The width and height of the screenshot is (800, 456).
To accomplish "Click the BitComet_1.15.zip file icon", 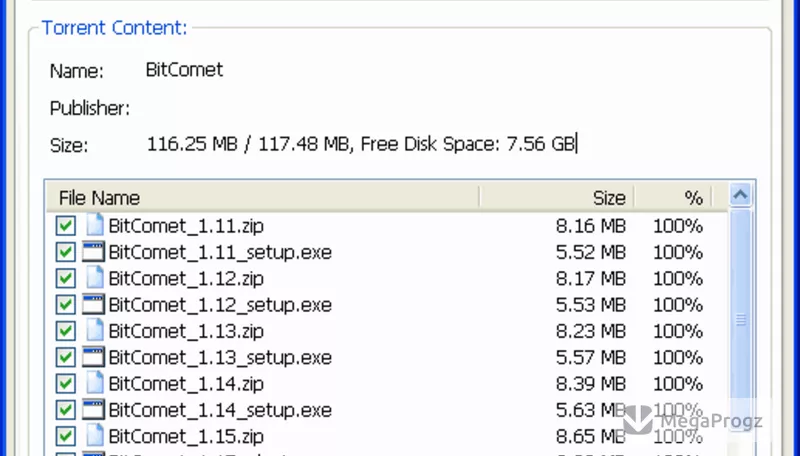I will (94, 436).
